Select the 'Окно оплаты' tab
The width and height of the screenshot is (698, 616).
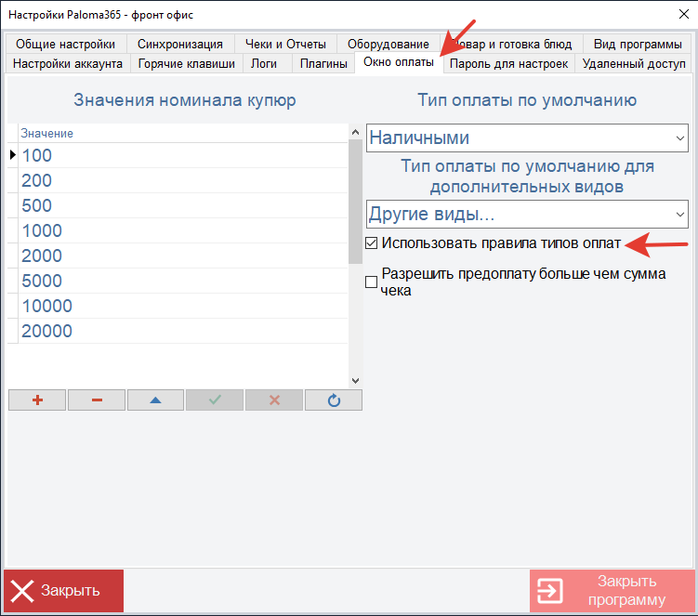[x=399, y=62]
